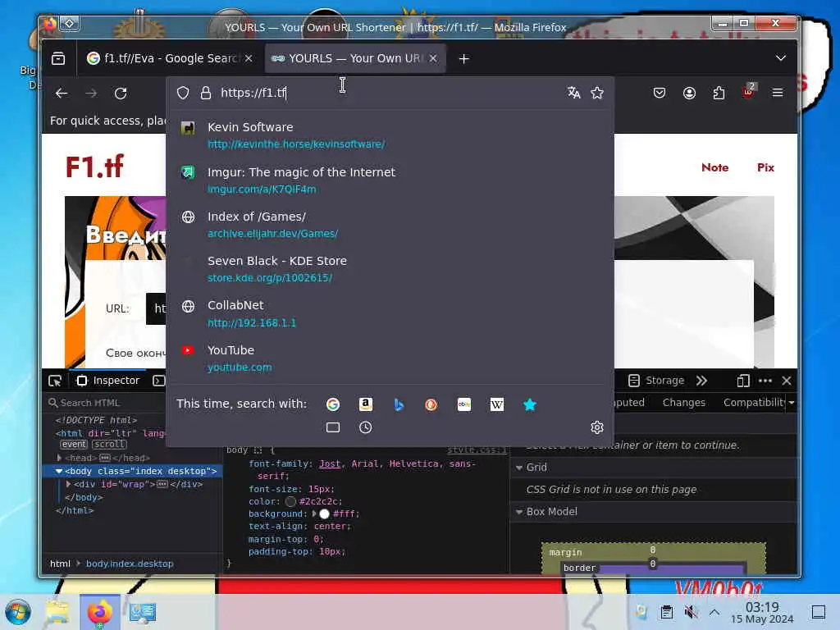Switch to the f1.tf//Eva Google Search tab
840x630 pixels.
(170, 58)
